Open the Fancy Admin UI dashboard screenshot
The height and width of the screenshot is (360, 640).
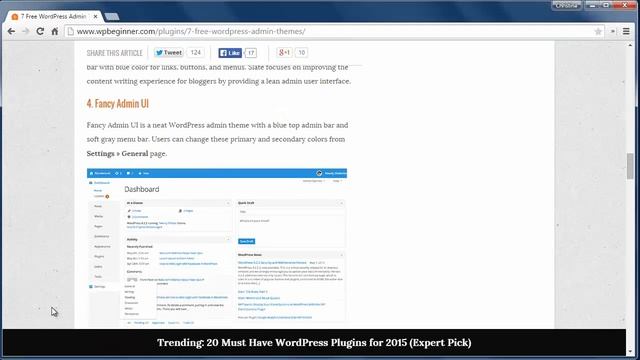[x=217, y=248]
